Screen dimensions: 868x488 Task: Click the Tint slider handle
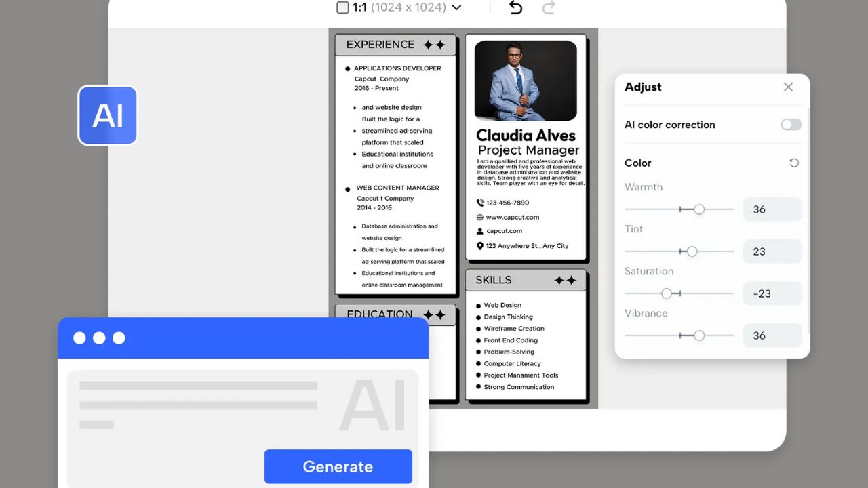coord(693,251)
